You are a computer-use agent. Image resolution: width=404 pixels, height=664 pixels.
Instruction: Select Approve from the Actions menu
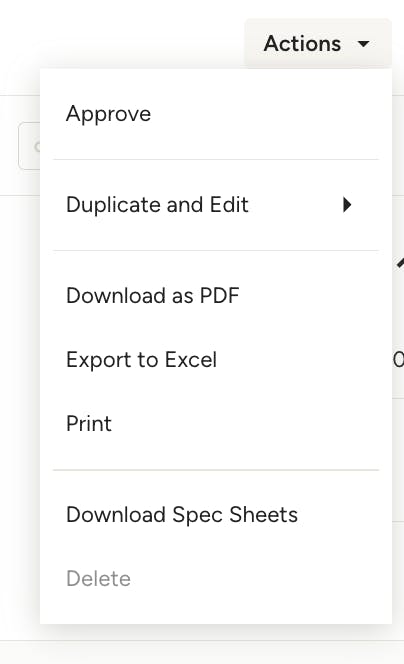[216, 114]
